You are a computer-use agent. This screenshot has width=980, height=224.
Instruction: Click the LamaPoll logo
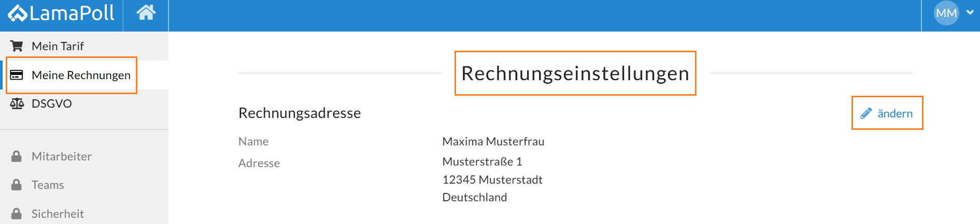click(x=18, y=13)
